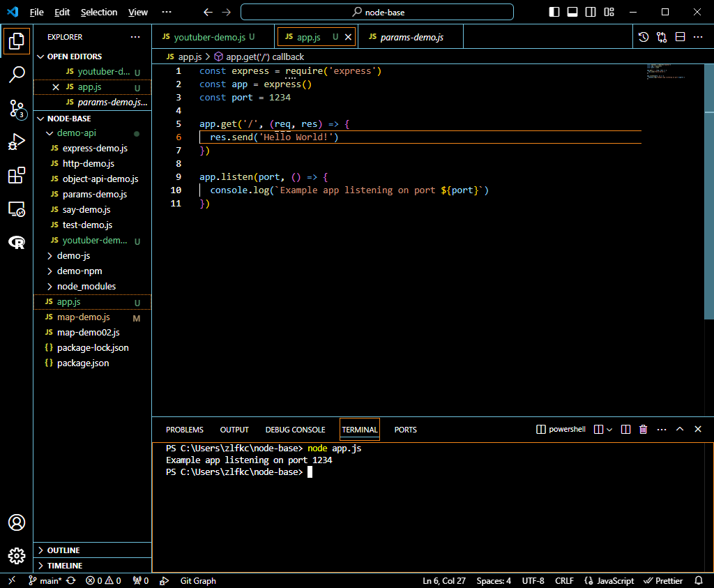The image size is (714, 588).
Task: Click the VS Code logo icon
Action: pyautogui.click(x=13, y=12)
